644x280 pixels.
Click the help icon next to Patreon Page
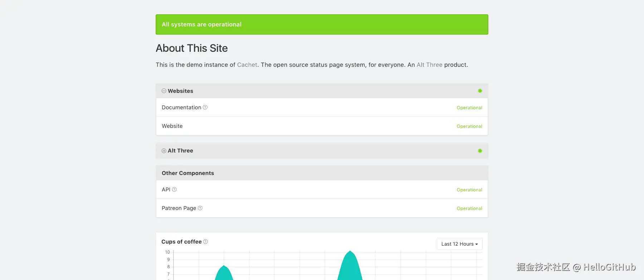click(200, 208)
